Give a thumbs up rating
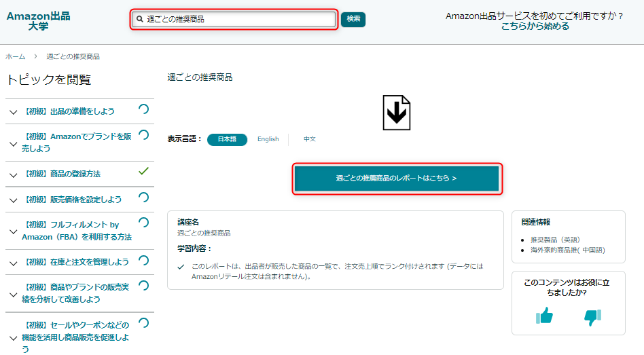 (544, 316)
